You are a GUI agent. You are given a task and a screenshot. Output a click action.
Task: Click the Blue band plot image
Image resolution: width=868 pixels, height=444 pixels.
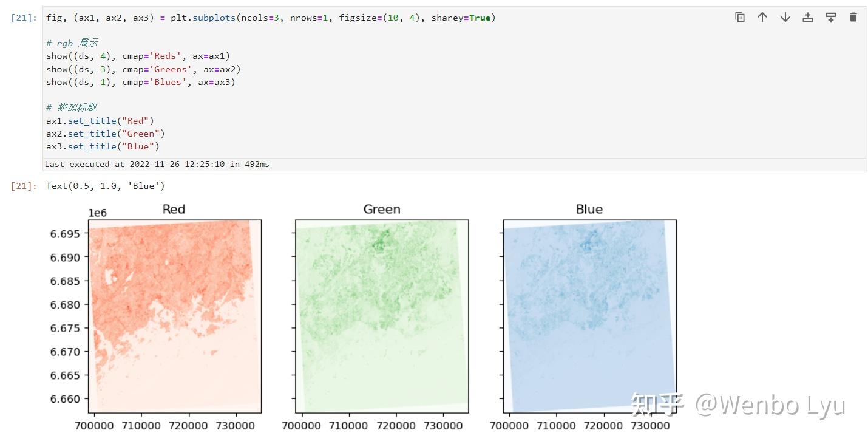589,316
